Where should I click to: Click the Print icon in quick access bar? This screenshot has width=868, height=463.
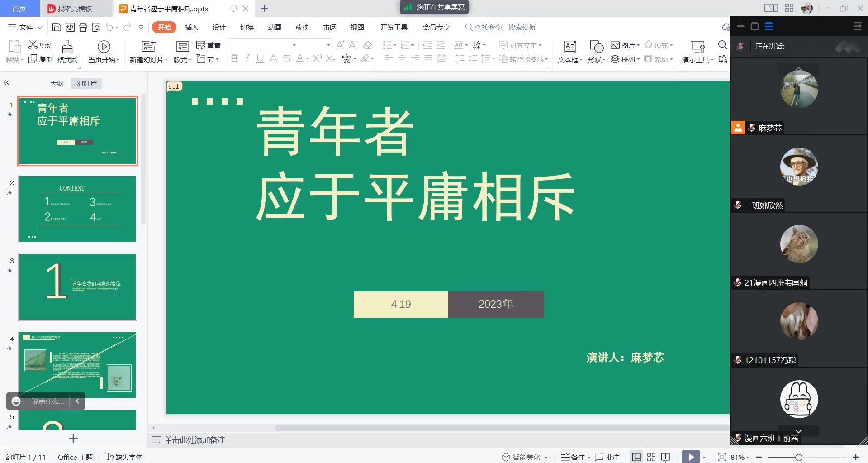click(x=83, y=27)
